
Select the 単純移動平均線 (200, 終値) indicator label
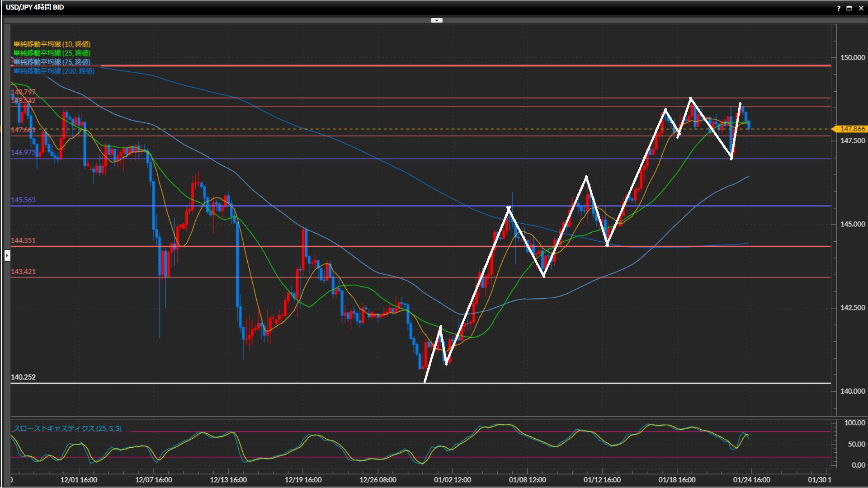pyautogui.click(x=54, y=71)
